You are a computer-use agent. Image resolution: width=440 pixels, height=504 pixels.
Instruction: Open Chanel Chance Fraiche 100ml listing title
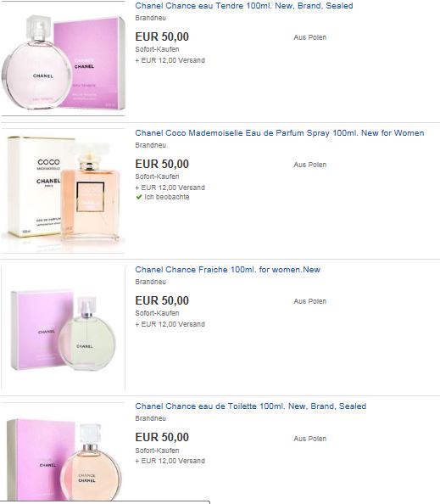tap(228, 270)
